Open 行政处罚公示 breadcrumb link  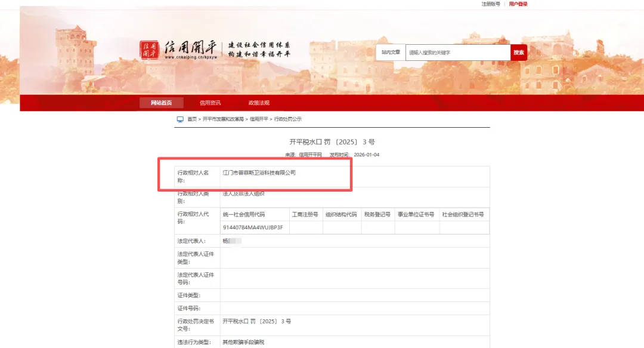click(x=288, y=119)
